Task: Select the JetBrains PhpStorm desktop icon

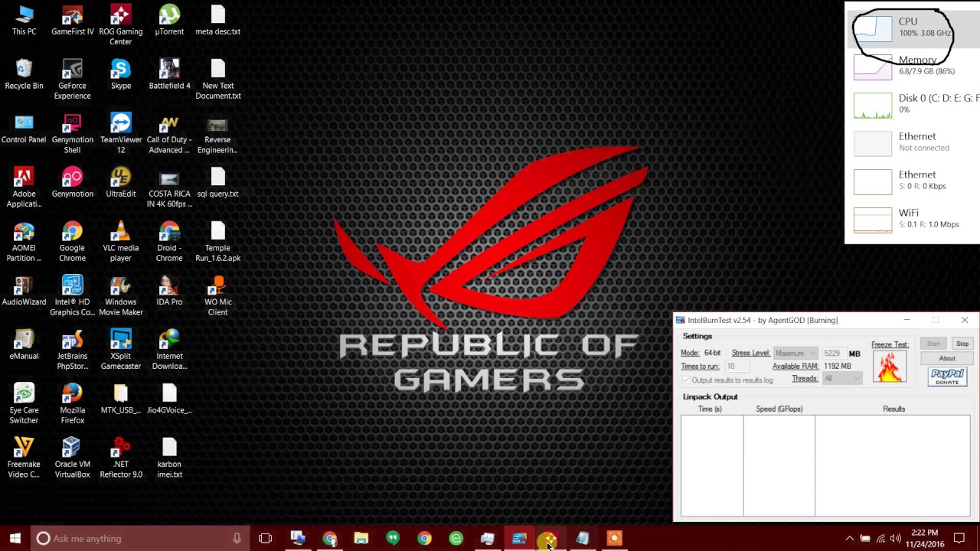Action: tap(72, 350)
